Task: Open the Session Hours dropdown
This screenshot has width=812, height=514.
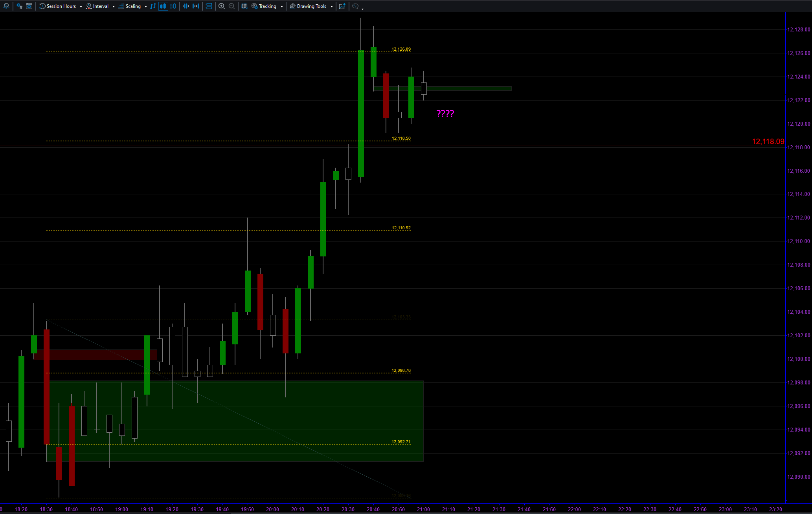Action: (61, 6)
